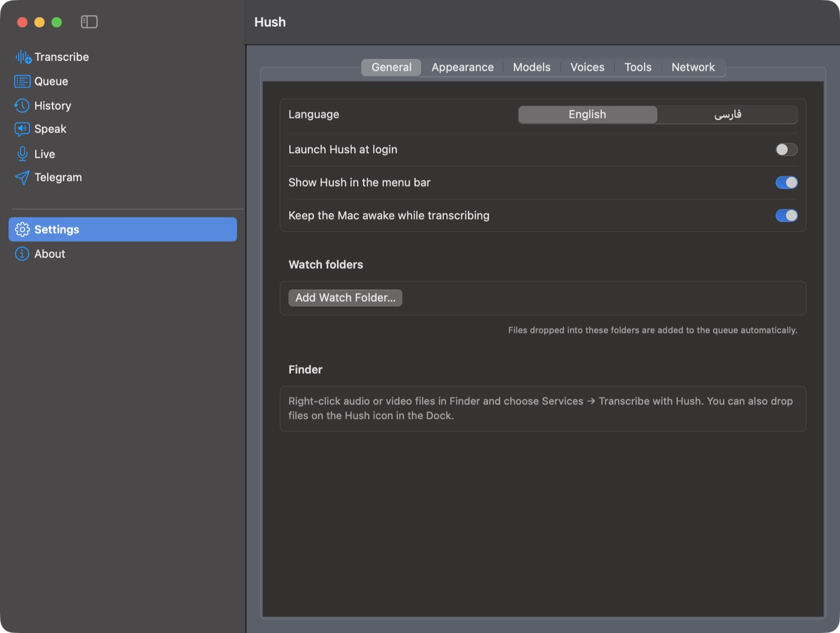Click the Watch folders heading

pyautogui.click(x=325, y=265)
